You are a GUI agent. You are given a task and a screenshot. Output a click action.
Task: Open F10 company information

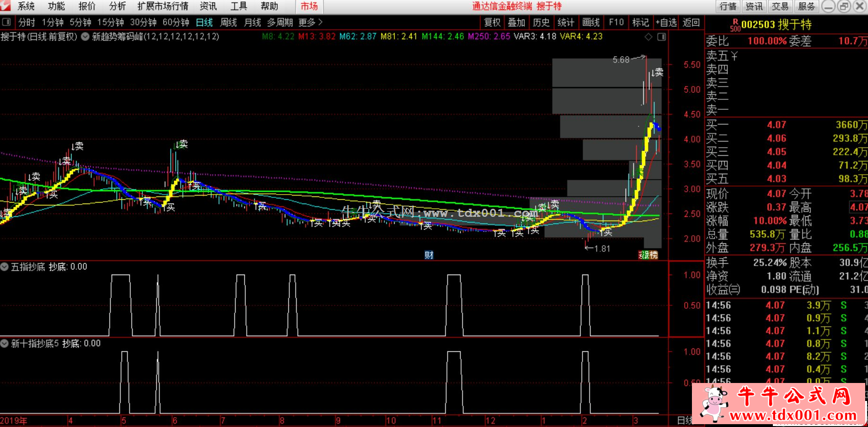[616, 22]
